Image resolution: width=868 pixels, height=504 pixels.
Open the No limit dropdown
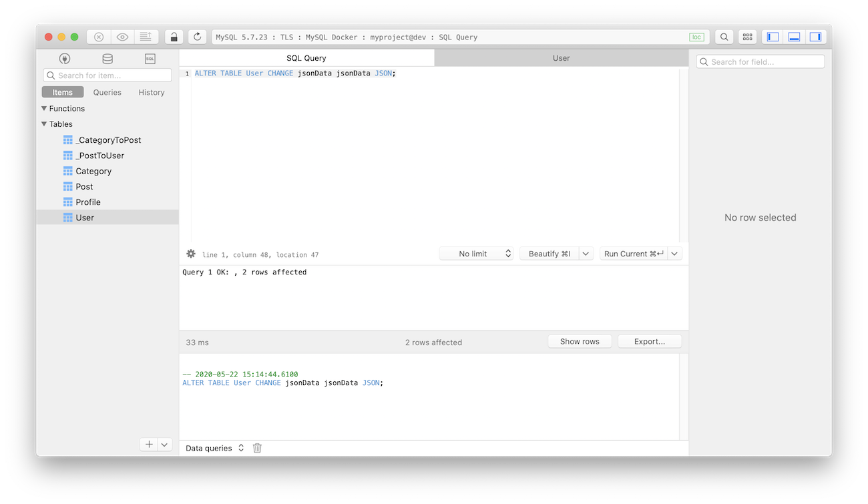[476, 254]
